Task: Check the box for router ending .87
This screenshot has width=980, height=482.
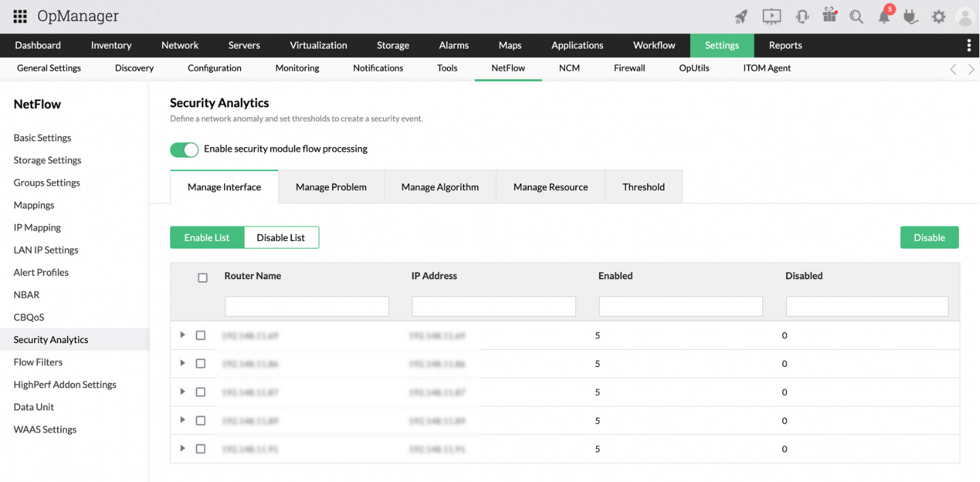Action: (x=200, y=392)
